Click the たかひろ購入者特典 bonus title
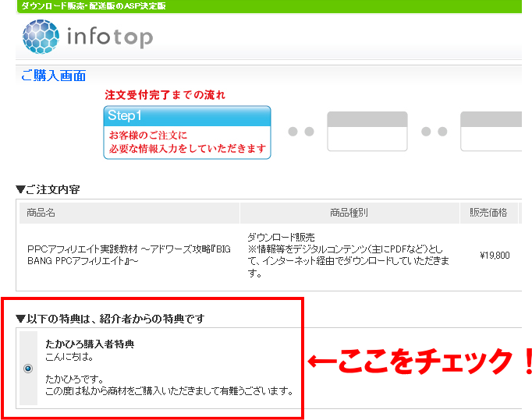Viewport: 532px width, 420px height. (90, 344)
